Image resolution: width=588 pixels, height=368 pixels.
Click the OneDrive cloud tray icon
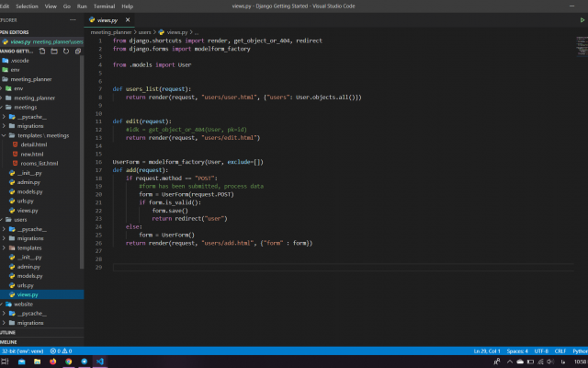pyautogui.click(x=520, y=362)
